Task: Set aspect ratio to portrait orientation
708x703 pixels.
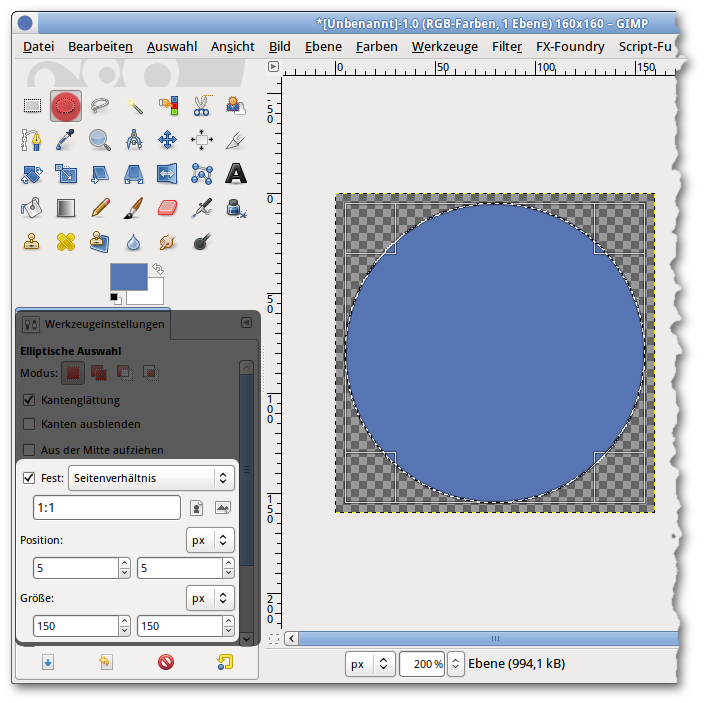Action: point(197,508)
